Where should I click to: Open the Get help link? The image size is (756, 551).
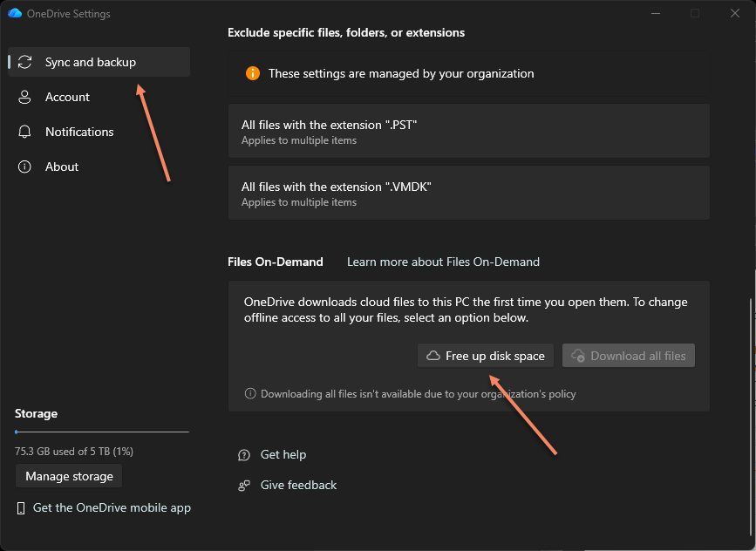[x=283, y=454]
